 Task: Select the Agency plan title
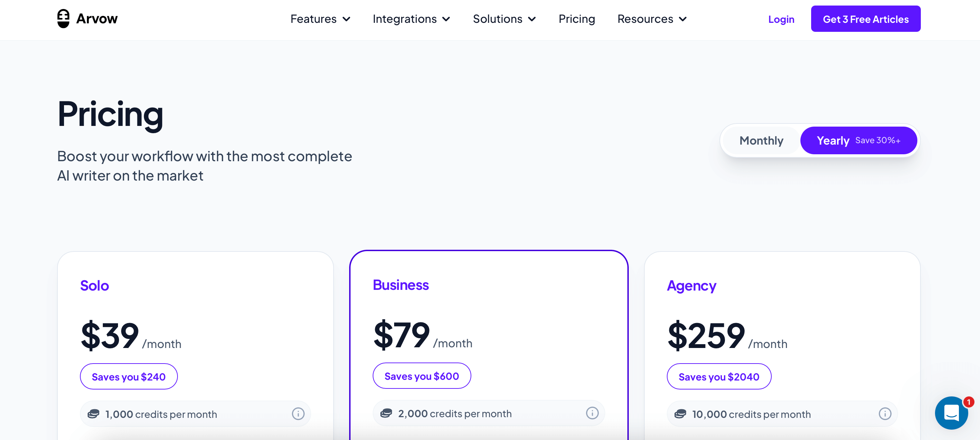click(691, 286)
